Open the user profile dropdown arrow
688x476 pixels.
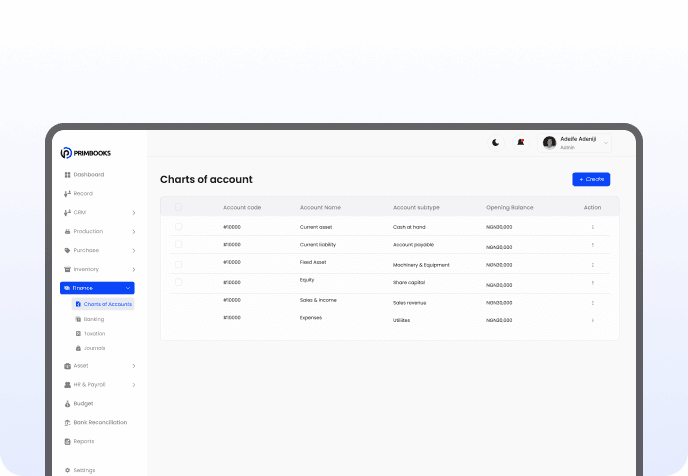click(x=606, y=143)
